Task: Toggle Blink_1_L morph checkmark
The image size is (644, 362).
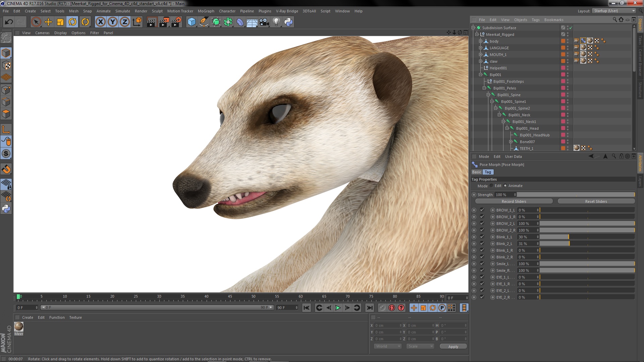Action: (x=482, y=237)
